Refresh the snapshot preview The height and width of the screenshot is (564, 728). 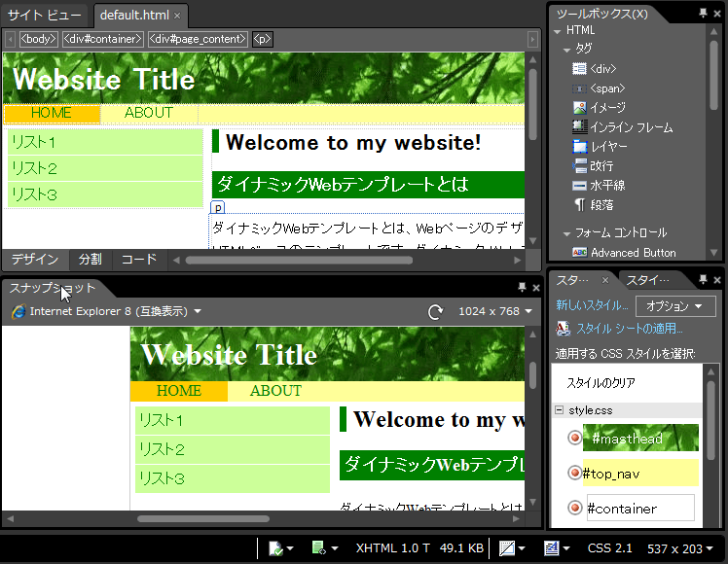pyautogui.click(x=435, y=312)
